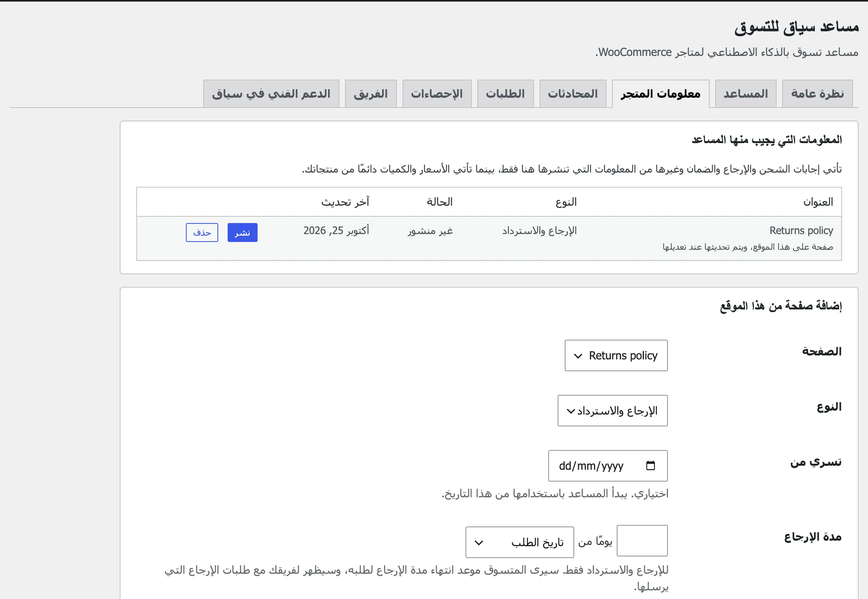Screen dimensions: 868x599
Task: Open the المحادثات tab
Action: (573, 94)
